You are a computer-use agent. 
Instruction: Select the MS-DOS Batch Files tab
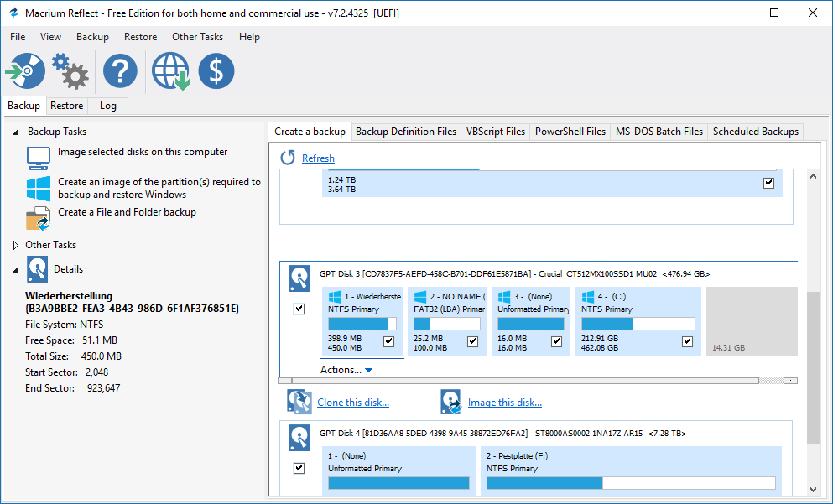[x=659, y=132]
